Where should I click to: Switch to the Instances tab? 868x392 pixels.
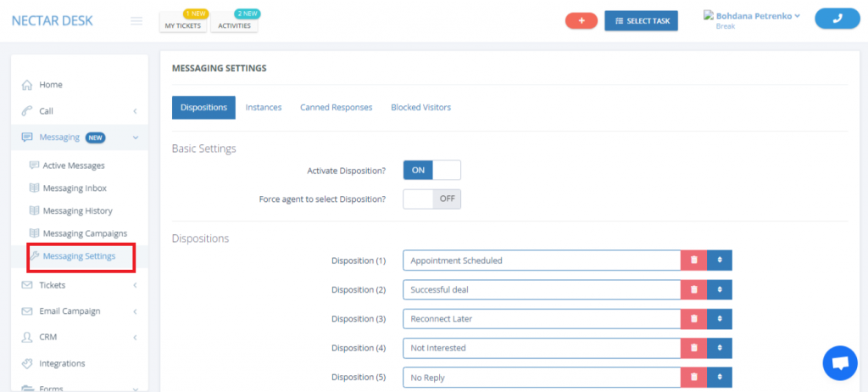point(264,108)
